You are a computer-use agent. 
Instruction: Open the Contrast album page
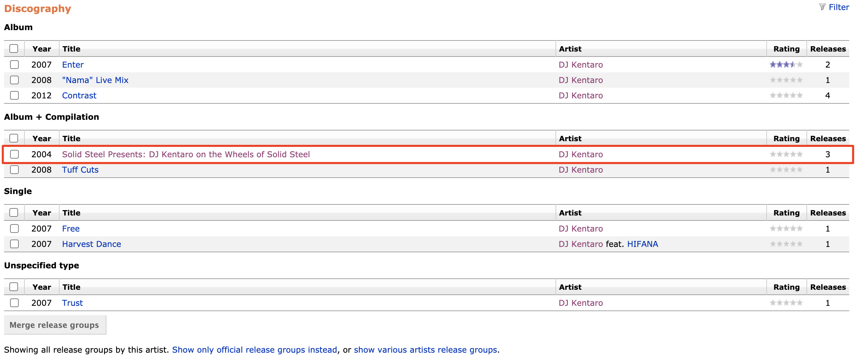pos(79,95)
